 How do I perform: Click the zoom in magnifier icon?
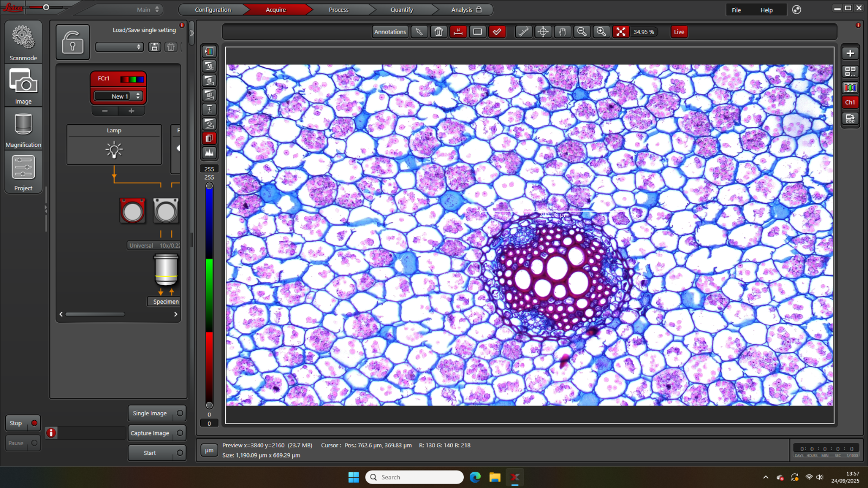[x=601, y=32]
